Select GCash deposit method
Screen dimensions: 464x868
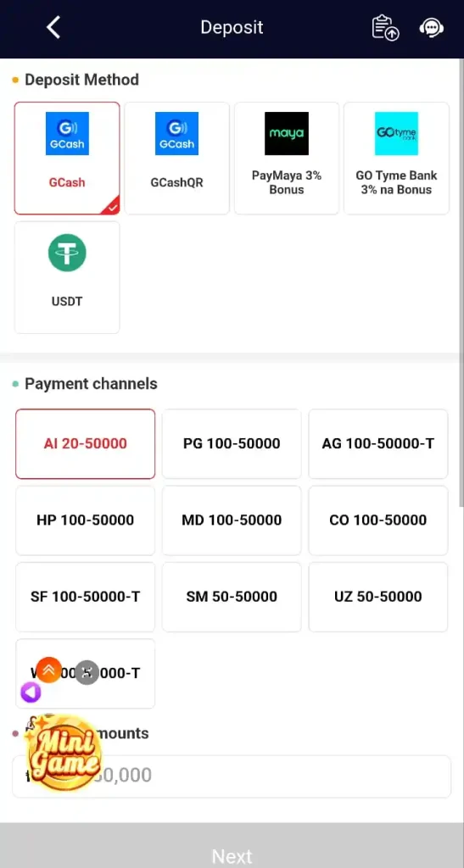[x=67, y=159]
